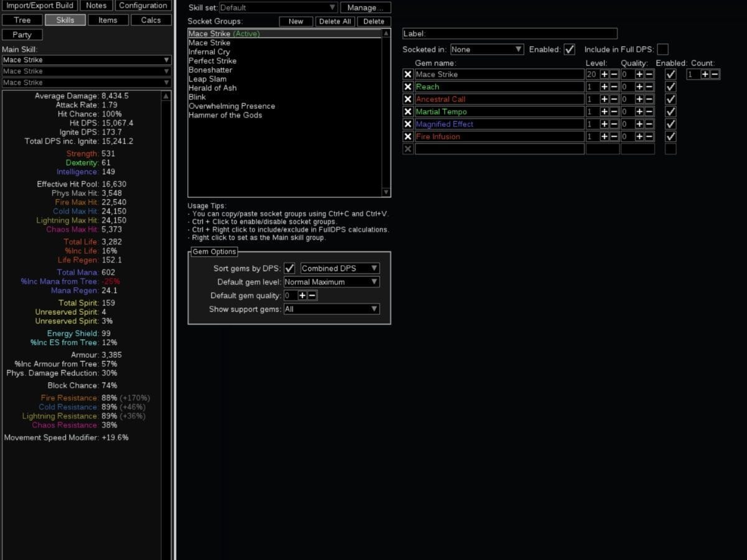Remove the Fire Infusion gem

409,136
